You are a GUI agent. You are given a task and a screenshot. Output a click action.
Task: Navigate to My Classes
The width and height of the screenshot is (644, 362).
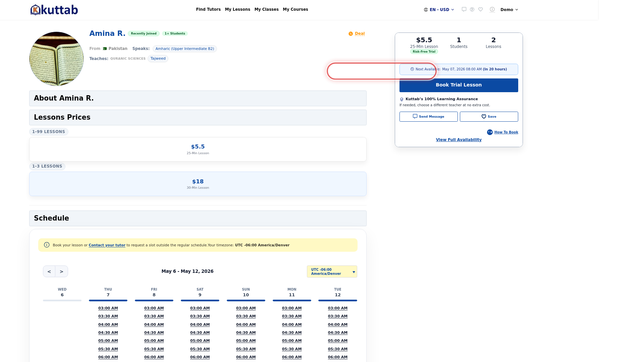[266, 9]
